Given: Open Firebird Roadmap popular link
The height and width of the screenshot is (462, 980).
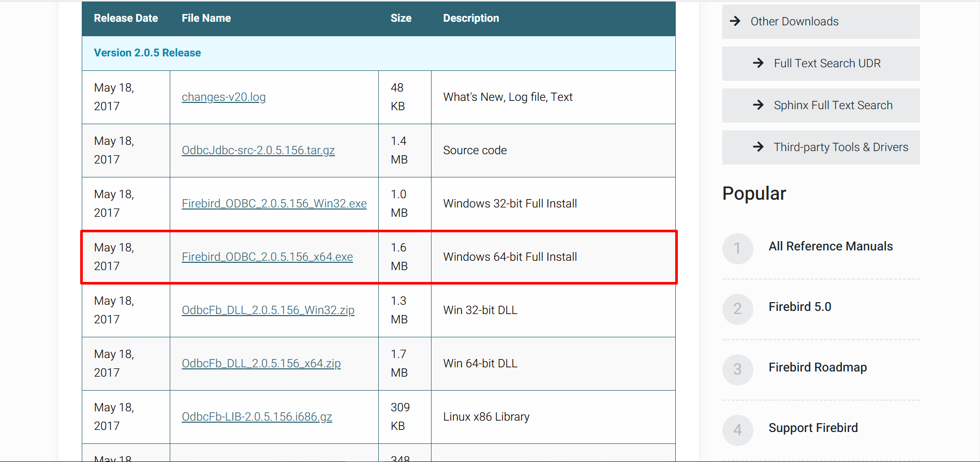Looking at the screenshot, I should pos(818,367).
